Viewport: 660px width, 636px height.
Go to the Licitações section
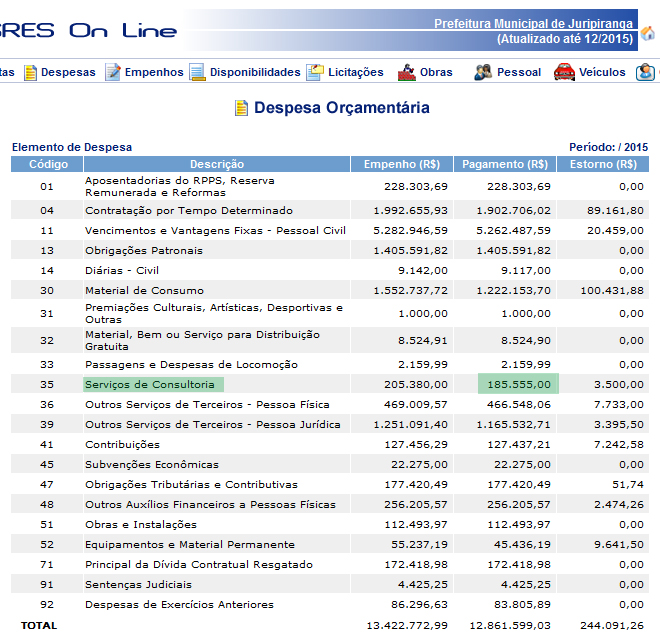click(356, 72)
